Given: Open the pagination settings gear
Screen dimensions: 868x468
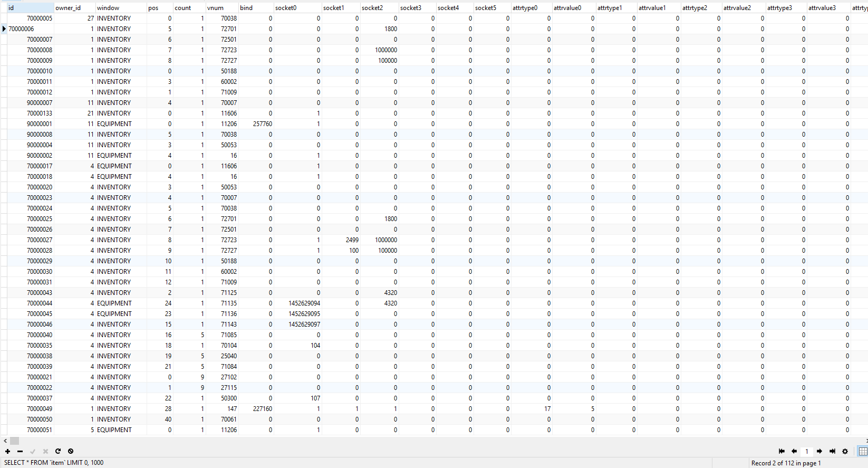Looking at the screenshot, I should coord(845,451).
